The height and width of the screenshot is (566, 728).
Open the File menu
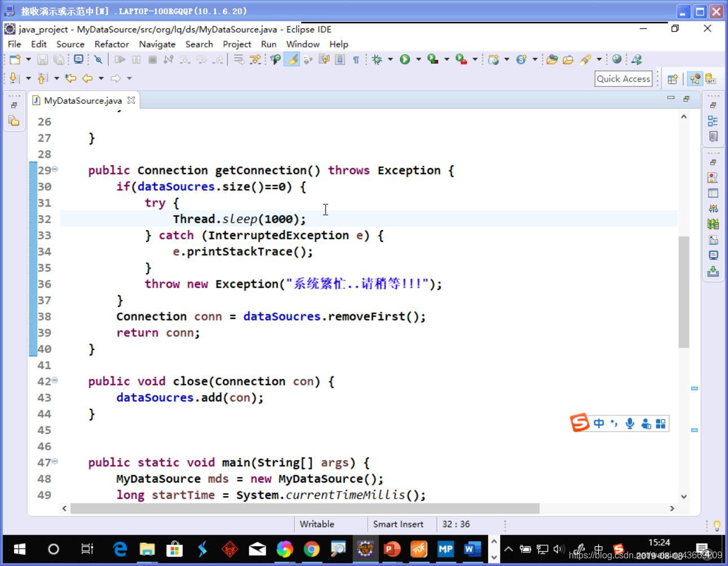15,44
